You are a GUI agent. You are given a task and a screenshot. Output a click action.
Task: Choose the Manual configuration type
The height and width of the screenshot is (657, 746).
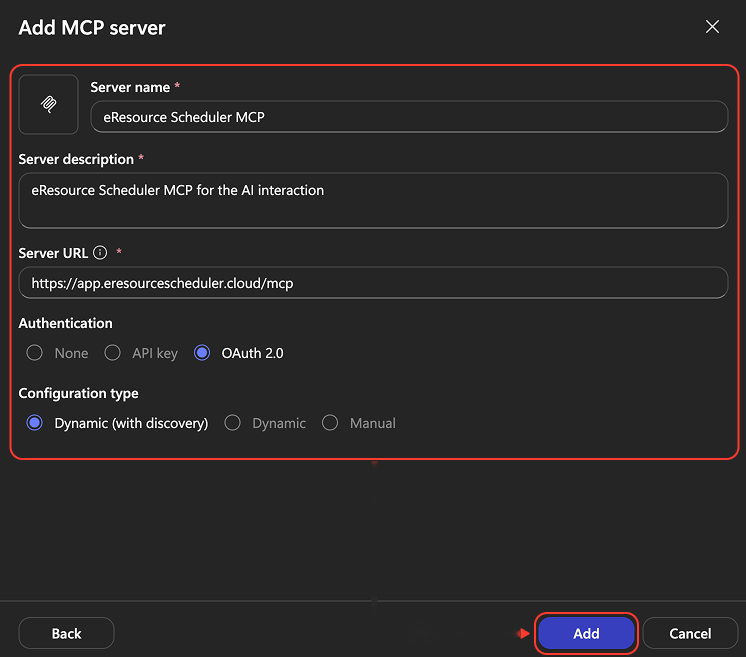click(330, 423)
